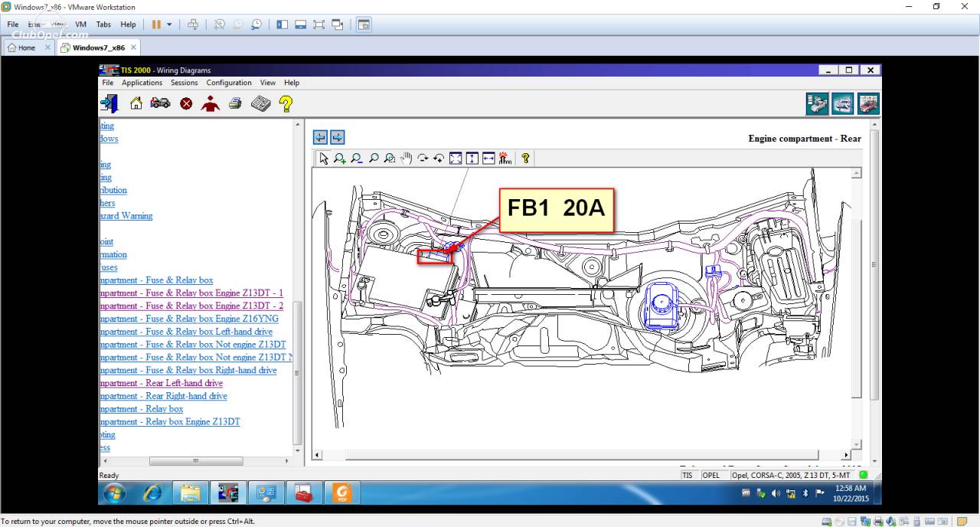Open the Rear Right-hand drive link
Screen dimensions: 980x527
[x=164, y=396]
